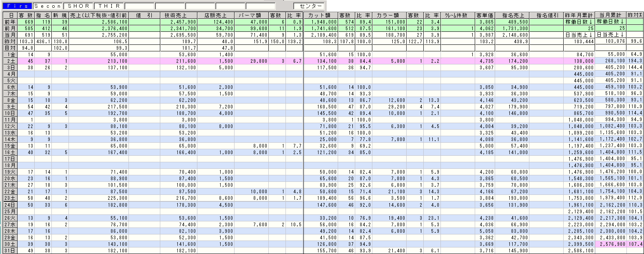This screenshot has width=644, height=254.
Task: Switch to the Firs tab
Action: click(x=18, y=6)
